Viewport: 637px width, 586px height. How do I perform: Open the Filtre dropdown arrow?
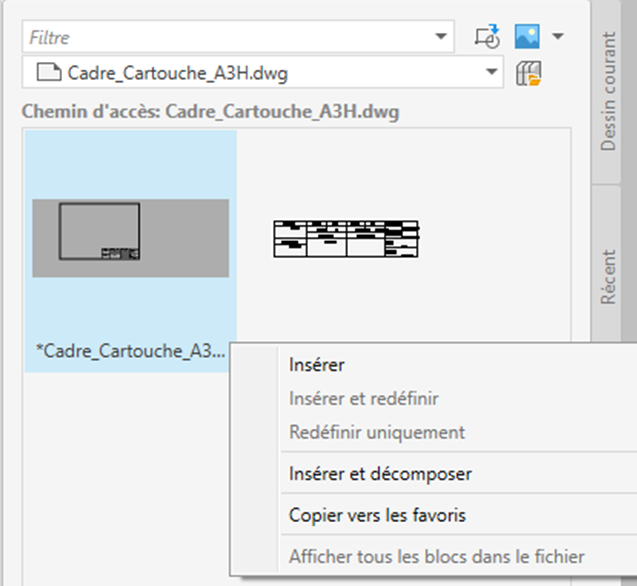click(x=441, y=36)
